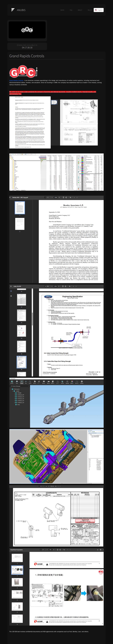Open the March incident report document image
This screenshot has height=644, width=113.
point(30,122)
